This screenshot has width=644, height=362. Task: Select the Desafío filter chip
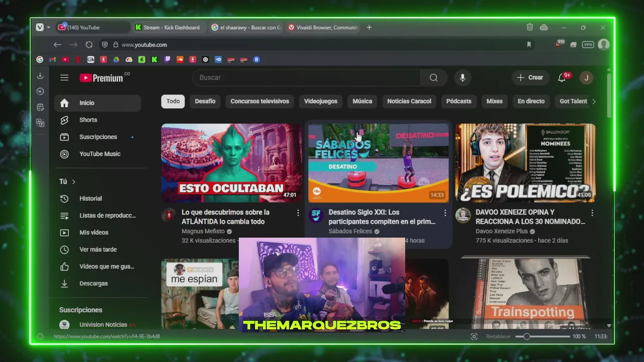[205, 101]
